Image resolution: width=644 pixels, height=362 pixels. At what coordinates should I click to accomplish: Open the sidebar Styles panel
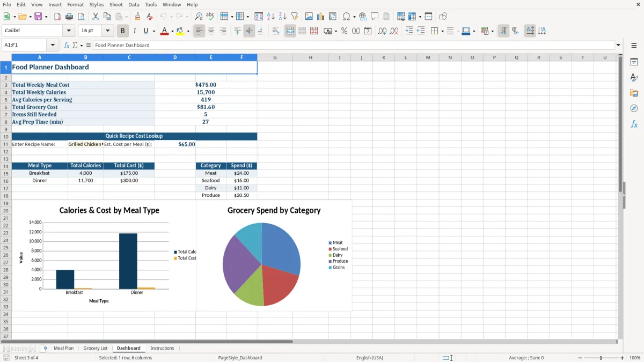click(x=634, y=77)
